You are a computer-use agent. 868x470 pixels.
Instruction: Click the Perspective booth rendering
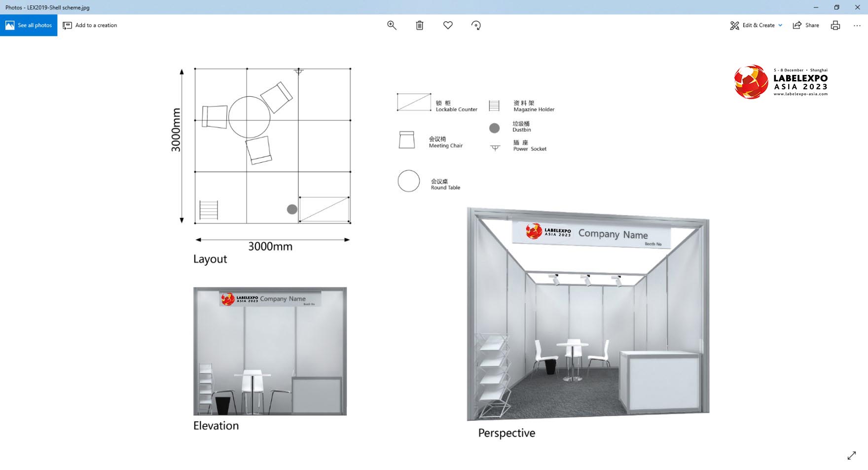point(588,314)
